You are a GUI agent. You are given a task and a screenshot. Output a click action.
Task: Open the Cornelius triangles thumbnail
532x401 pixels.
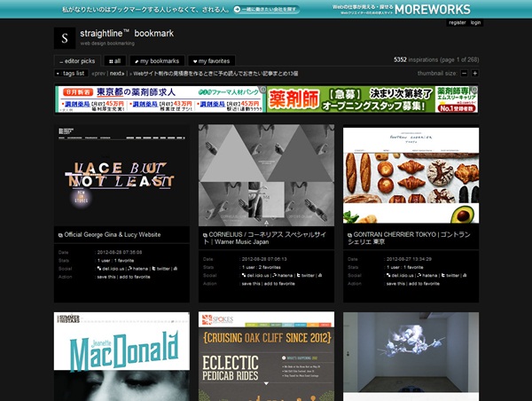click(266, 175)
